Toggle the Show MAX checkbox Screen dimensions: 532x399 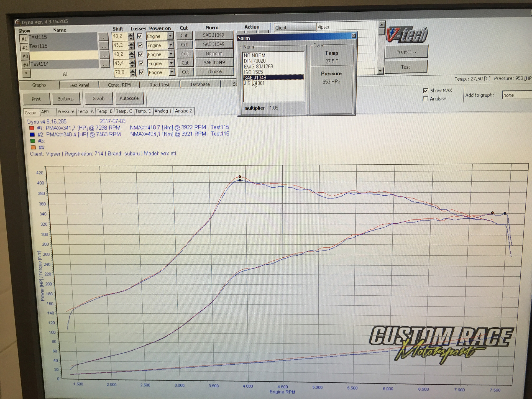pyautogui.click(x=426, y=91)
